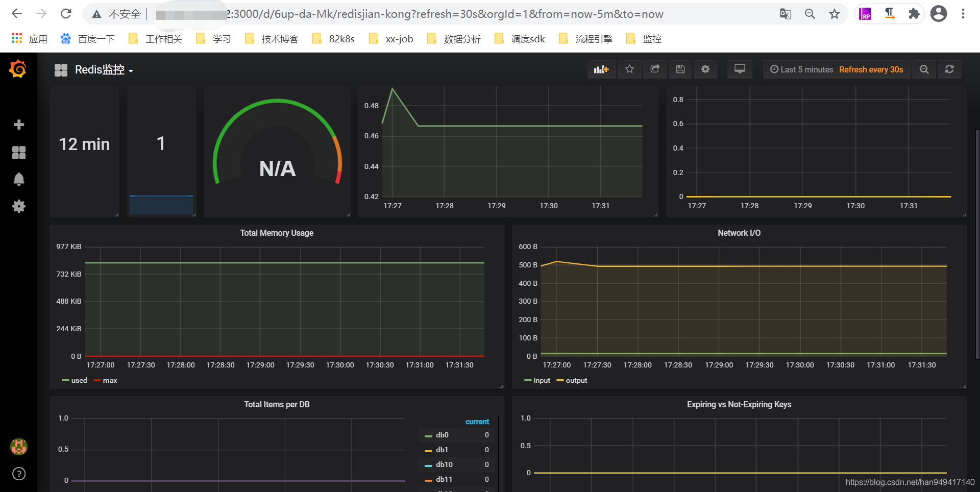Click the browser translate page icon
Viewport: 980px width, 492px height.
tap(785, 14)
